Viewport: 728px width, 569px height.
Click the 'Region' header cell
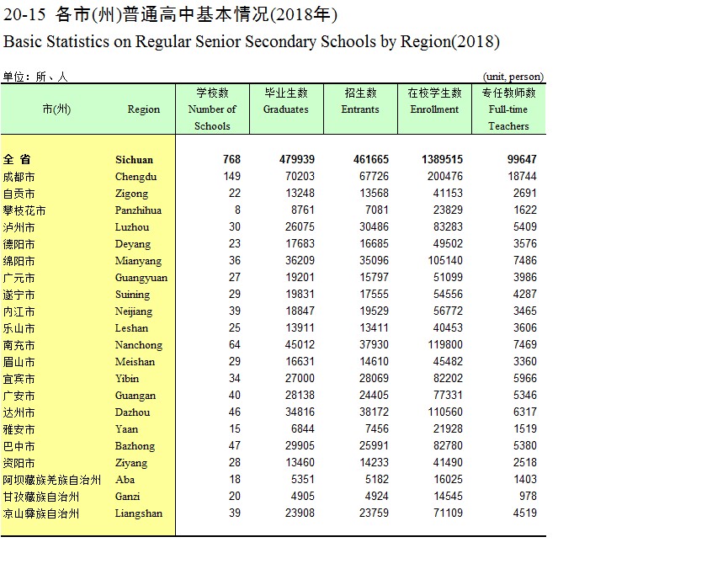point(143,109)
